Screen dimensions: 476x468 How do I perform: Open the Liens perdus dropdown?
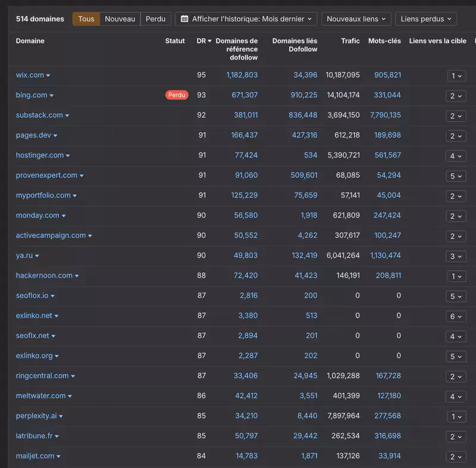425,19
